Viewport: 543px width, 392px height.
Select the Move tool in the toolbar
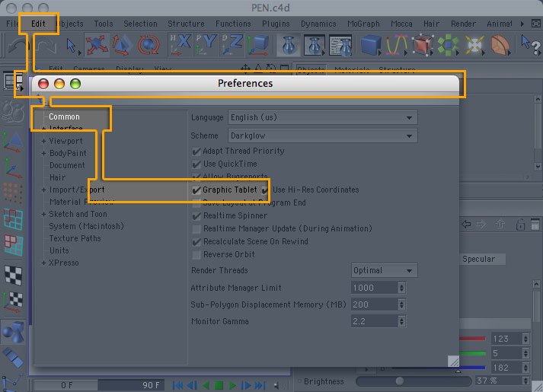pos(97,46)
